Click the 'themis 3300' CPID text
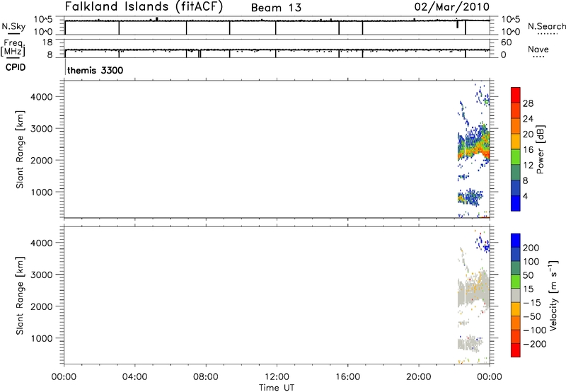566x392 pixels. (x=96, y=70)
